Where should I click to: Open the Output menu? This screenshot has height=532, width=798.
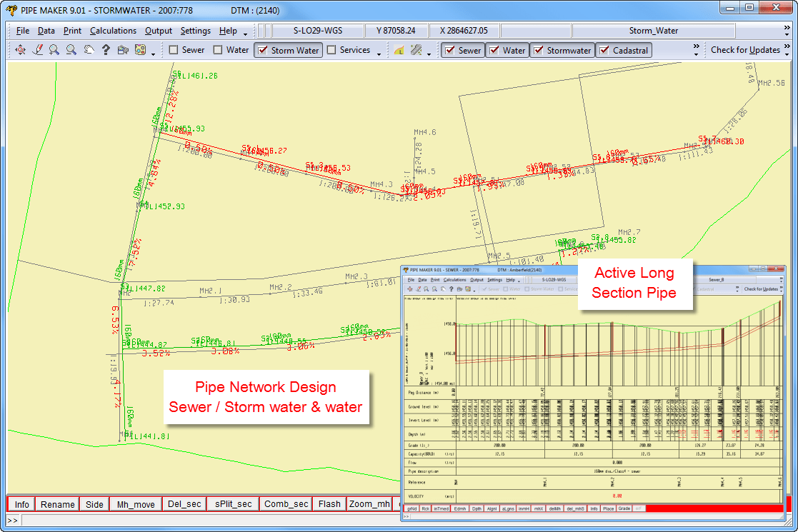(x=159, y=31)
